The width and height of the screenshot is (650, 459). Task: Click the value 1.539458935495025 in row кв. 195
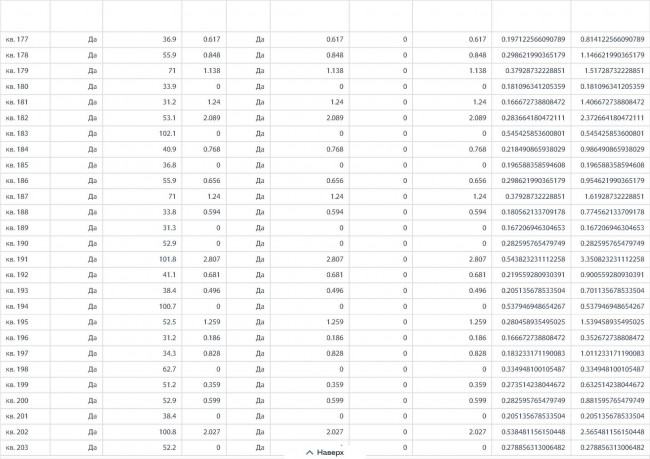coord(612,322)
